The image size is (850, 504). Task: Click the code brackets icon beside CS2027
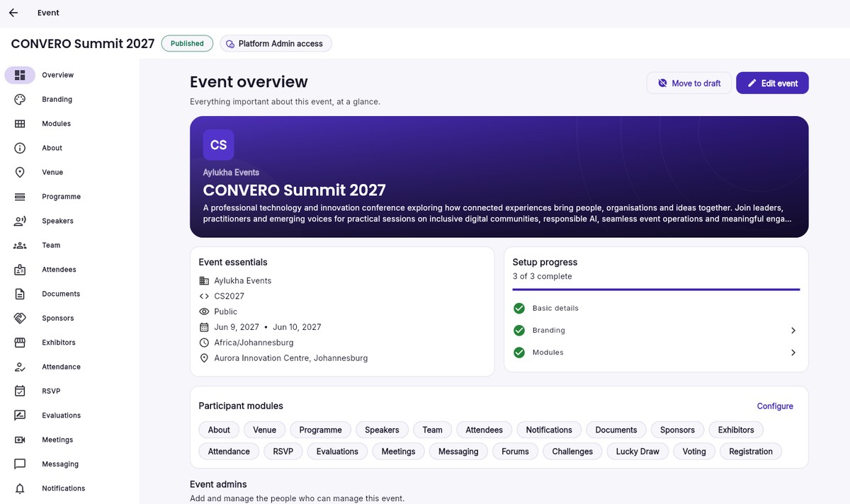(204, 296)
